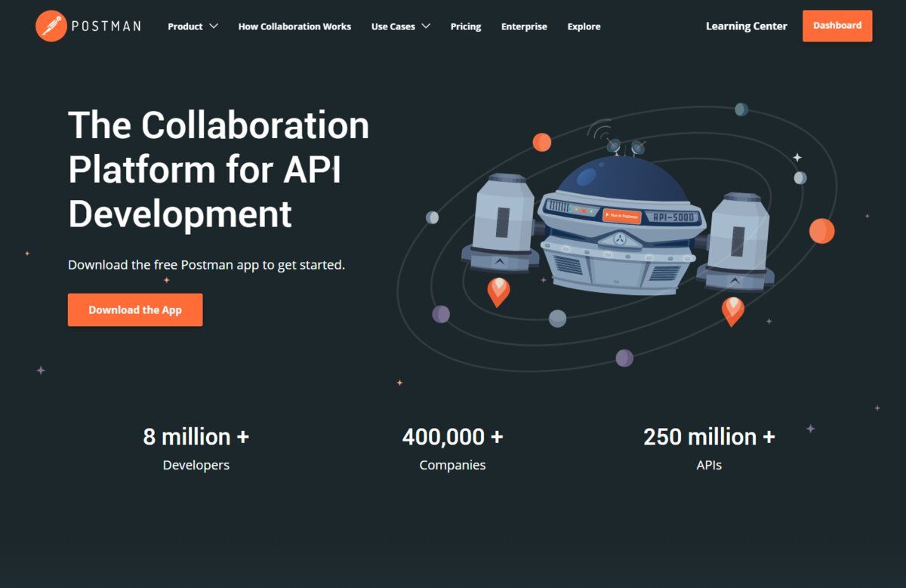Click the Download the App button
The image size is (906, 588).
point(135,309)
